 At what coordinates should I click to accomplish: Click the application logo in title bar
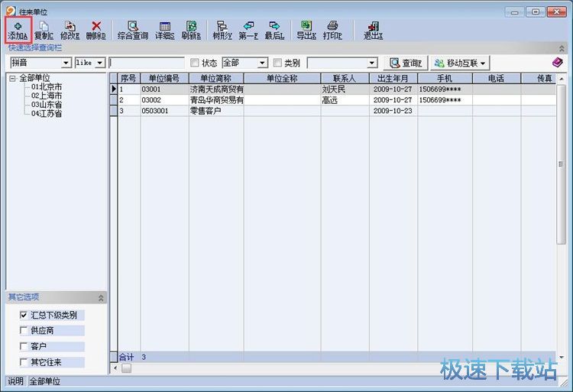[x=11, y=11]
